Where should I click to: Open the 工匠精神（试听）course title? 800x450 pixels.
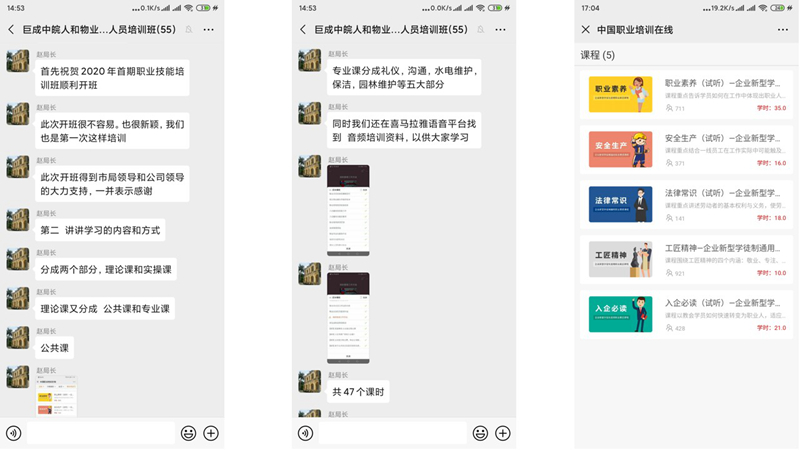pyautogui.click(x=722, y=247)
